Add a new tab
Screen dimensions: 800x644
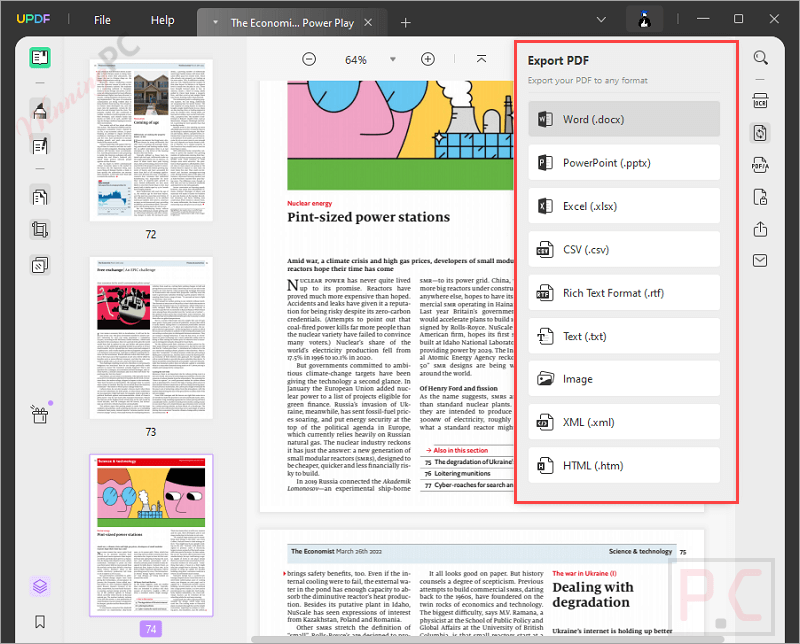coord(406,22)
